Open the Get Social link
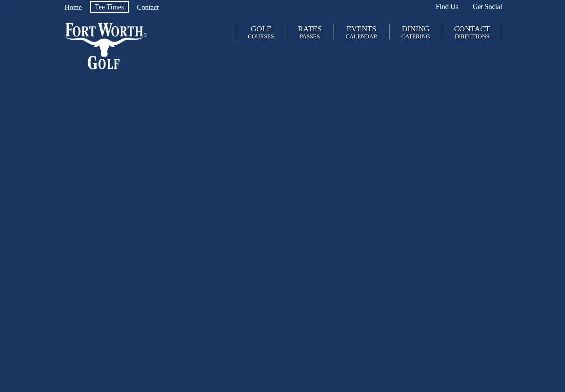565x392 pixels. (x=487, y=7)
